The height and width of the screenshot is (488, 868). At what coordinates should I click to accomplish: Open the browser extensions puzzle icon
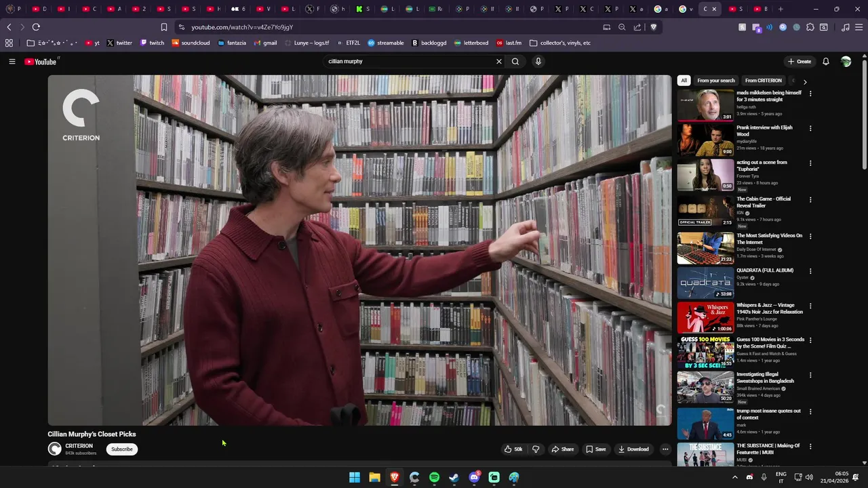point(811,27)
